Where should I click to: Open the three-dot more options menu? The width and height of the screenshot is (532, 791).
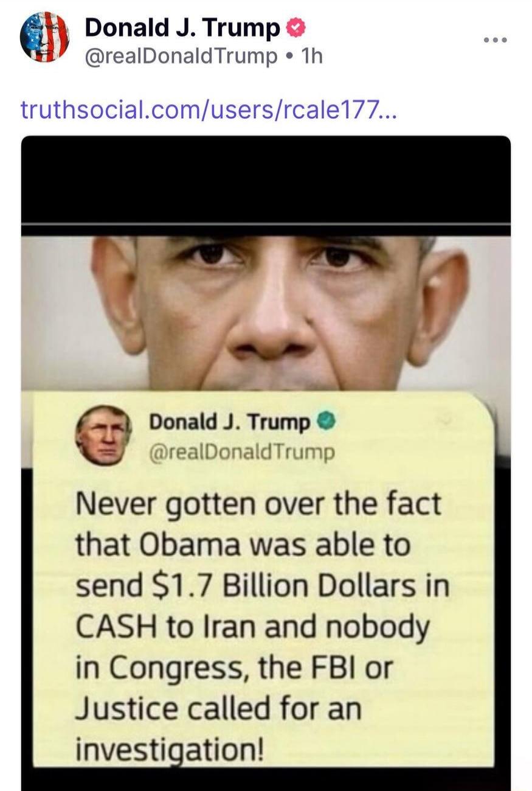point(495,41)
